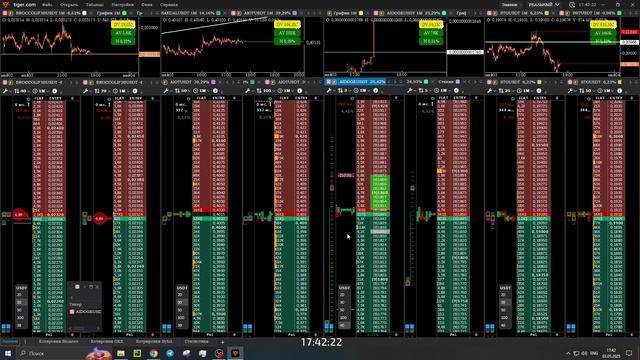Click the info icon in AIOTUSDT depth-100 order book
Screen dimensions: 640x360
pos(300,91)
